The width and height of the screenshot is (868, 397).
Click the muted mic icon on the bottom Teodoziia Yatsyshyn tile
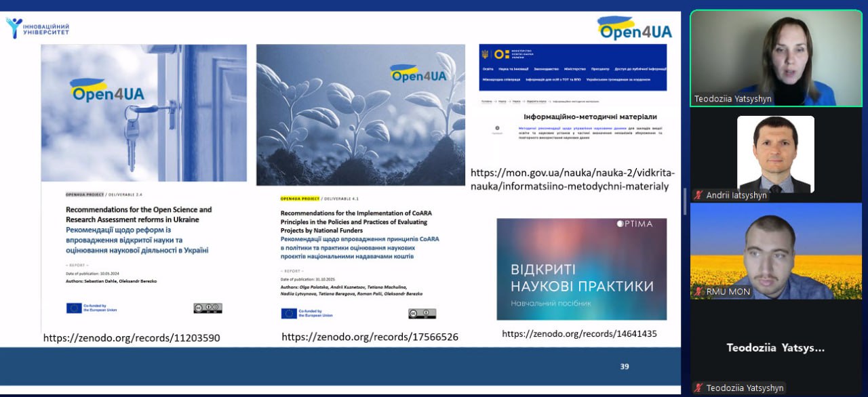point(698,388)
